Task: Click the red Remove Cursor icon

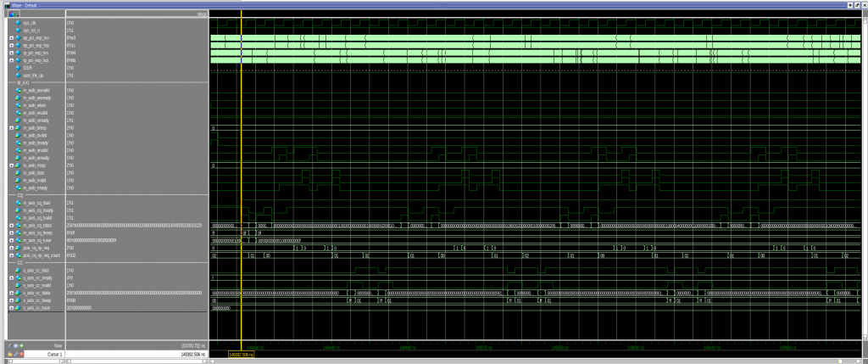Action: point(22,353)
